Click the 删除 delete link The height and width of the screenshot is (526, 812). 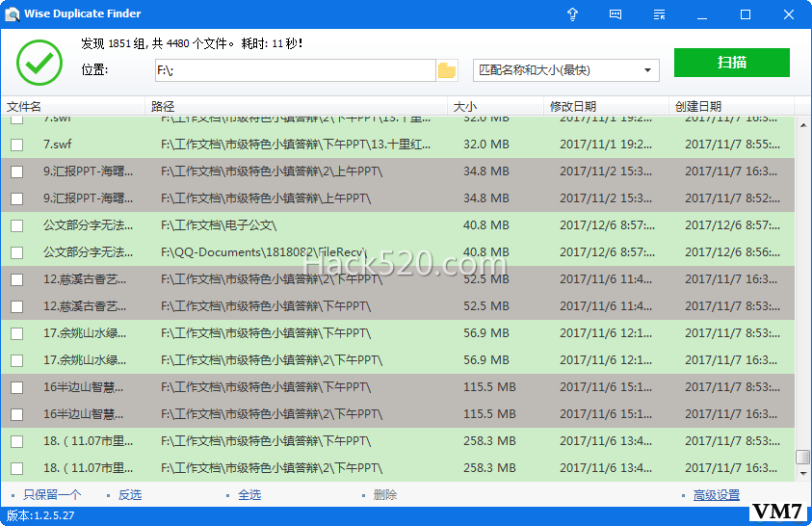click(x=384, y=495)
